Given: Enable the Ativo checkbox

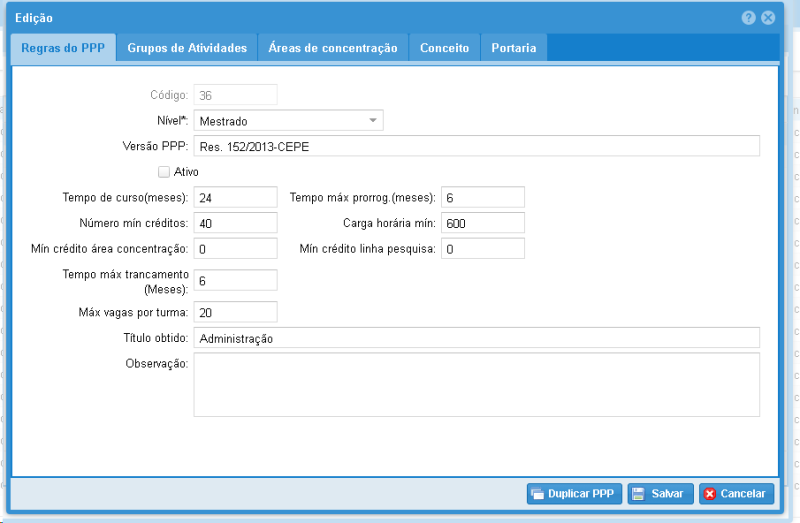Looking at the screenshot, I should coord(165,172).
